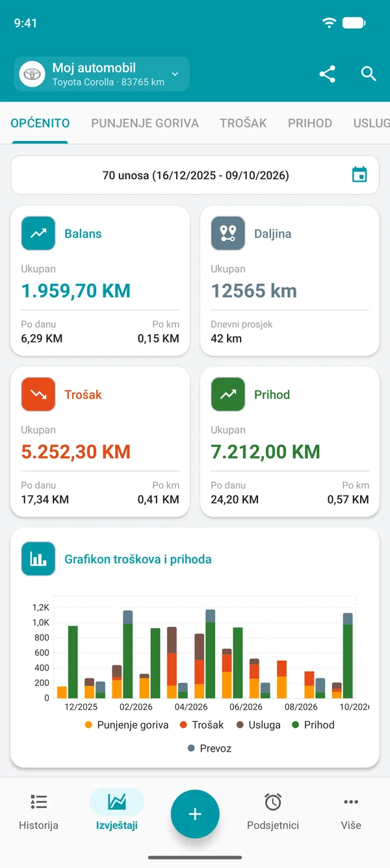Tap the 04/2026 chart axis label

(191, 707)
